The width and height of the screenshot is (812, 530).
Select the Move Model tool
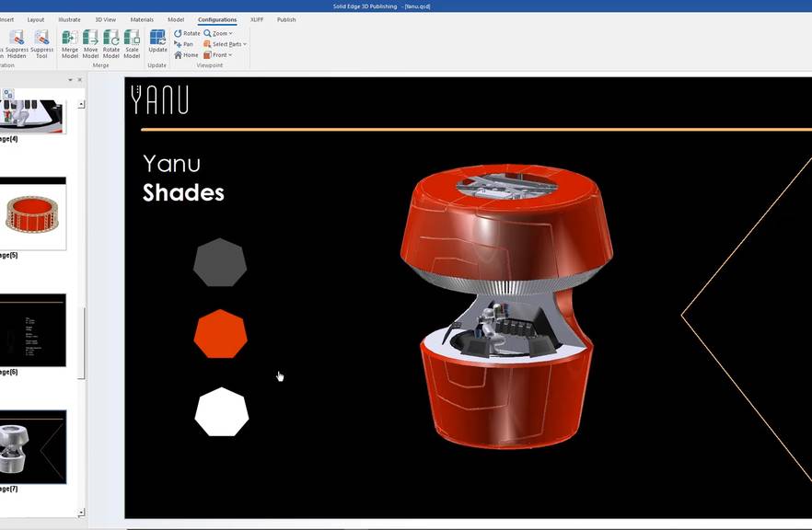tap(90, 43)
